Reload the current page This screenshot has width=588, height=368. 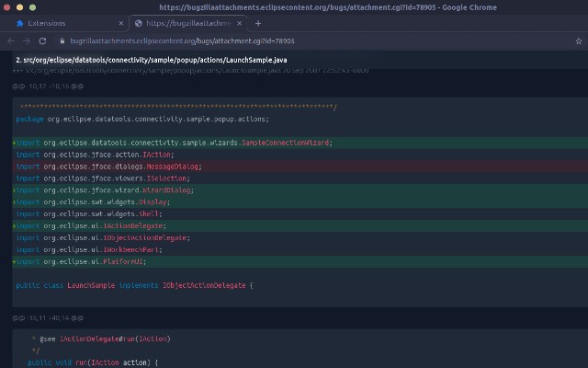point(42,41)
